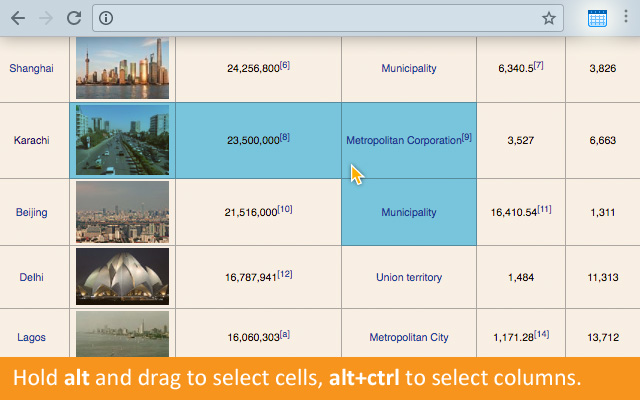Click the site info circle icon
The width and height of the screenshot is (640, 400).
pyautogui.click(x=107, y=18)
